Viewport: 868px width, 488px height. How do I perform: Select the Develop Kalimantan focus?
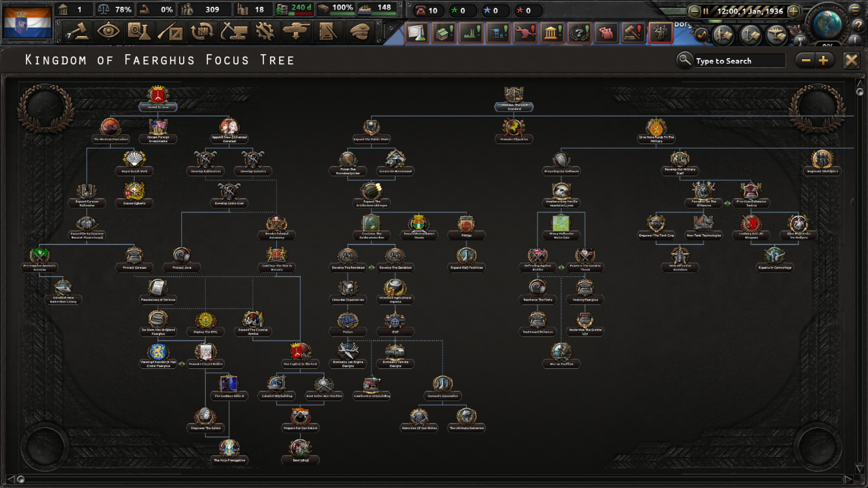click(205, 163)
